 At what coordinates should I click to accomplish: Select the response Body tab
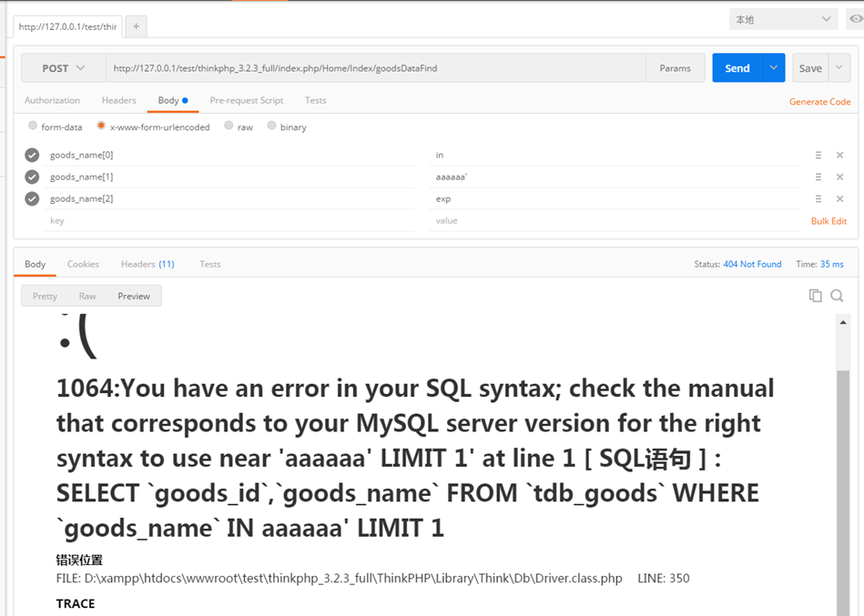[x=35, y=264]
